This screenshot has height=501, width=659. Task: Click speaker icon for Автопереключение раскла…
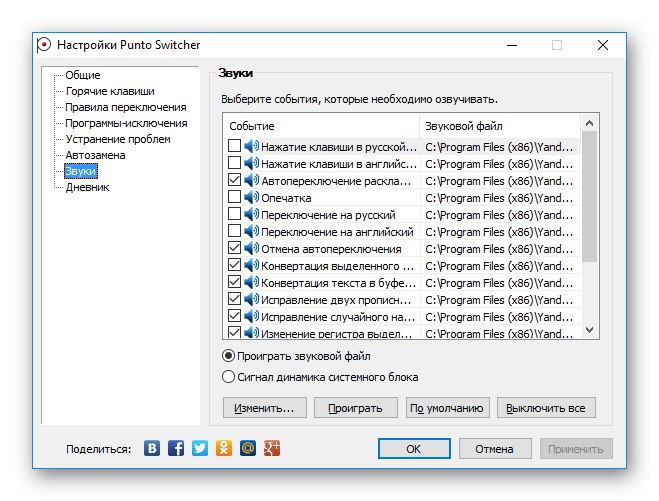click(x=251, y=180)
